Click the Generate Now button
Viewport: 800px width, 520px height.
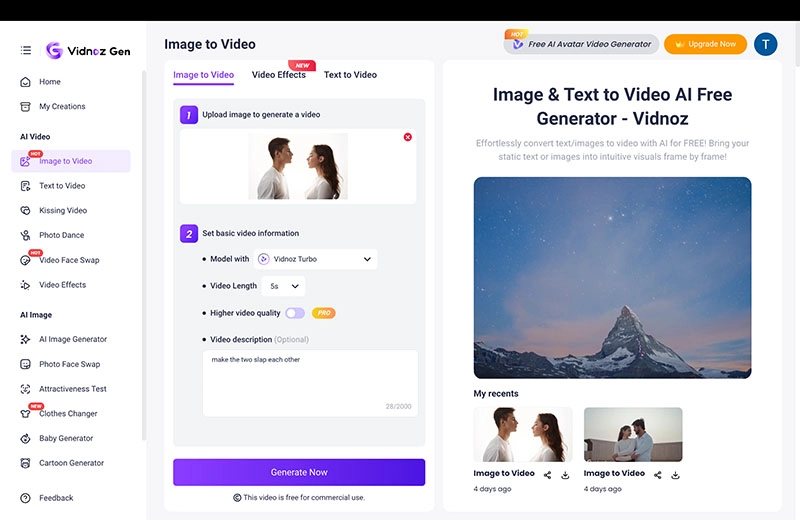pyautogui.click(x=299, y=473)
